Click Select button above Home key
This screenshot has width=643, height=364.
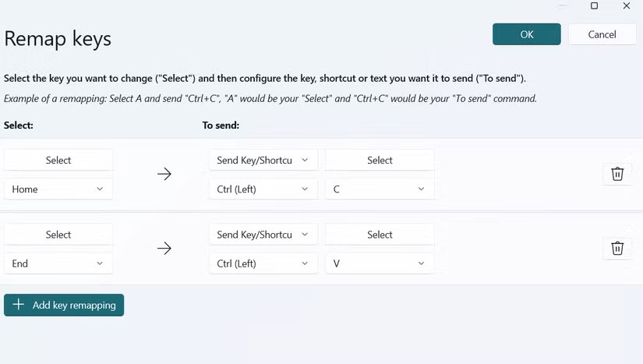[x=58, y=161]
